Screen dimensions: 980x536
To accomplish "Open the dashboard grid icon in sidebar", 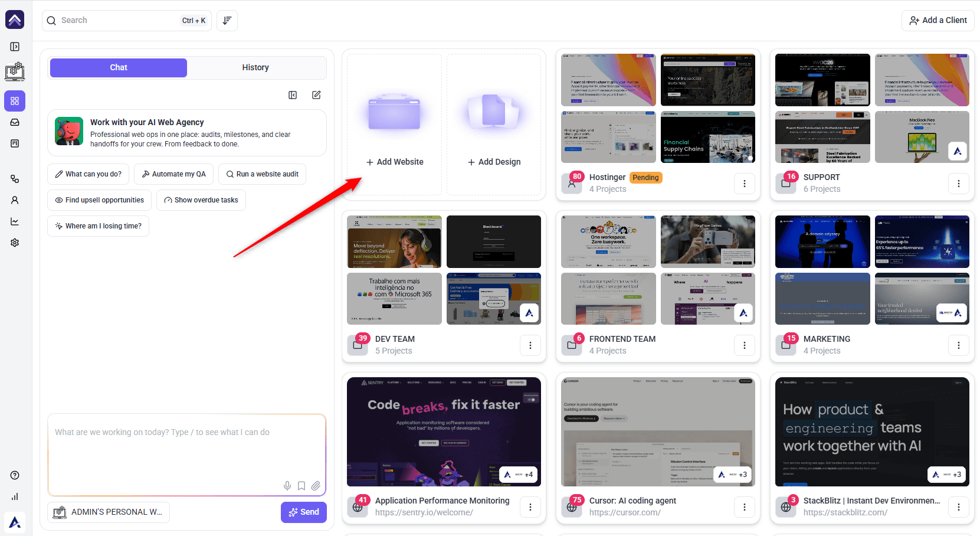I will pyautogui.click(x=15, y=101).
